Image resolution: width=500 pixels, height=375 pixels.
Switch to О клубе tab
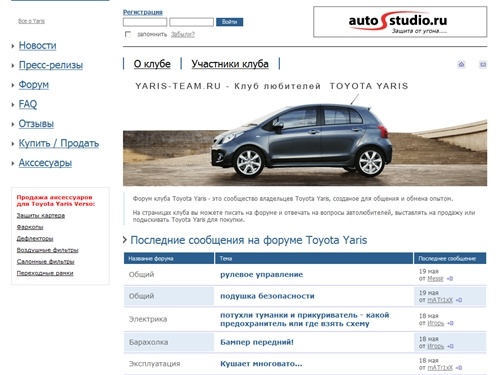pyautogui.click(x=152, y=64)
